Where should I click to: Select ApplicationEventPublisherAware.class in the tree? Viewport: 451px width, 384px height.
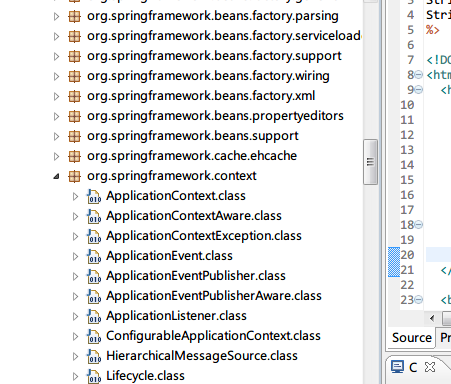pyautogui.click(x=214, y=296)
